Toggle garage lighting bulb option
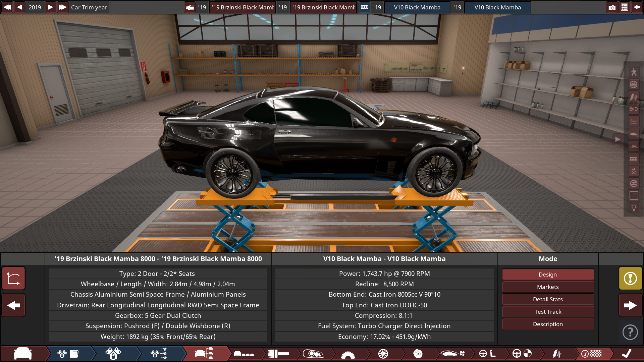Viewport: 644px width, 362px height. click(x=634, y=208)
